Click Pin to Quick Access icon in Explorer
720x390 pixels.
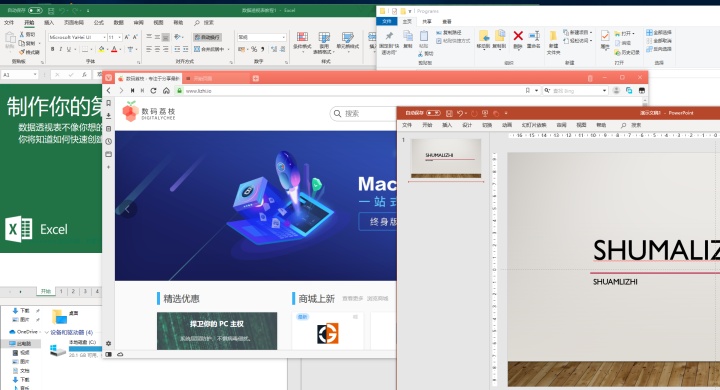click(389, 36)
